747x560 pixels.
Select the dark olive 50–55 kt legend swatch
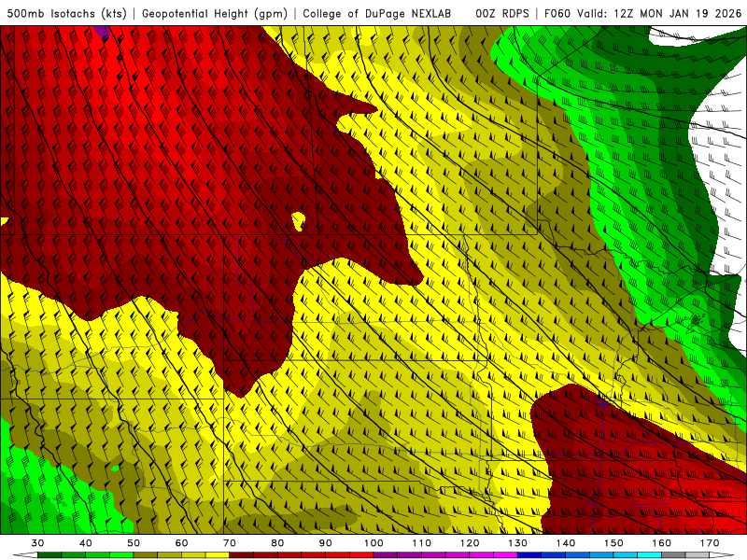point(146,555)
